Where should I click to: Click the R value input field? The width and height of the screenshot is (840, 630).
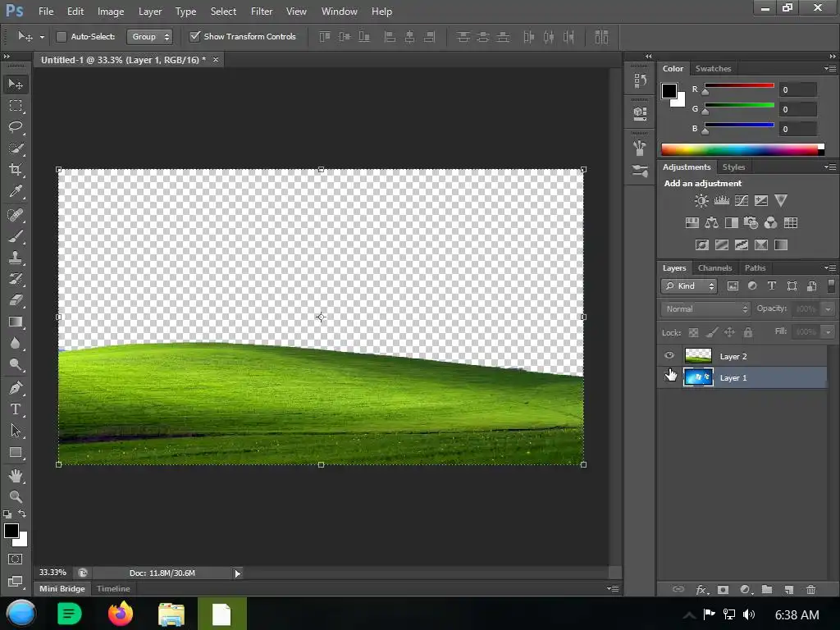[798, 89]
